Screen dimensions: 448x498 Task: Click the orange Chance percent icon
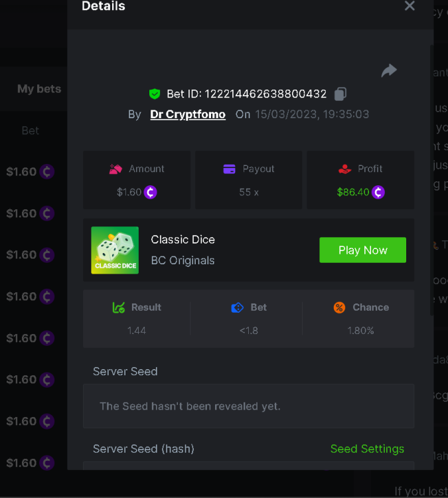click(339, 307)
